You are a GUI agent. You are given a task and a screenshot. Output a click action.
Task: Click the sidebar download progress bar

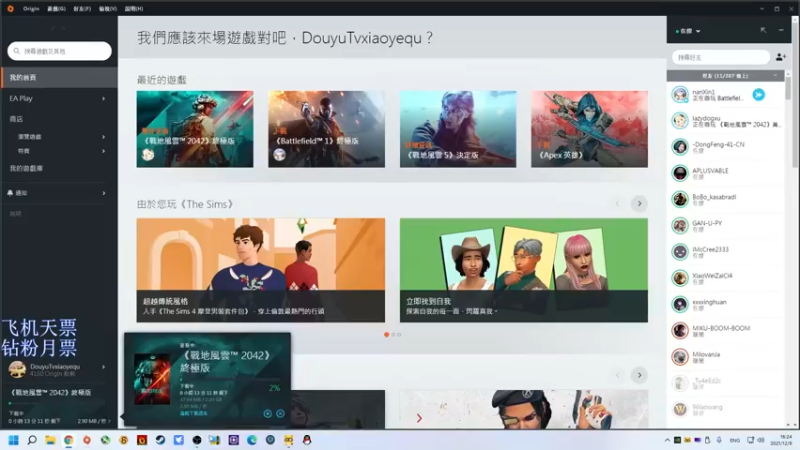coord(59,403)
